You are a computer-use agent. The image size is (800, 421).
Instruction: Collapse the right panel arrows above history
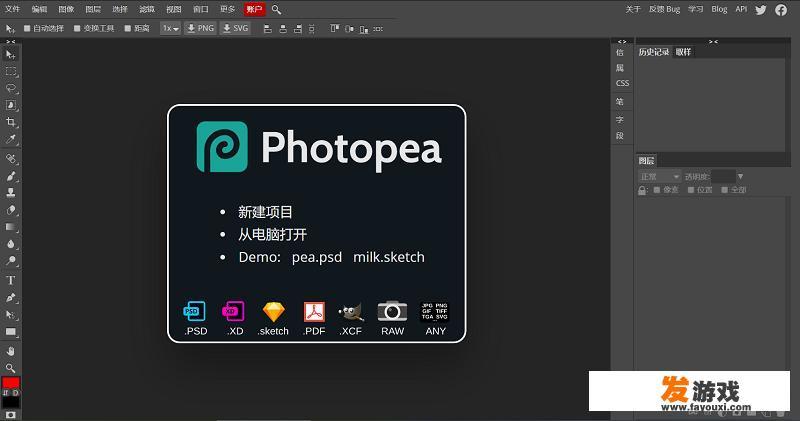tap(713, 42)
